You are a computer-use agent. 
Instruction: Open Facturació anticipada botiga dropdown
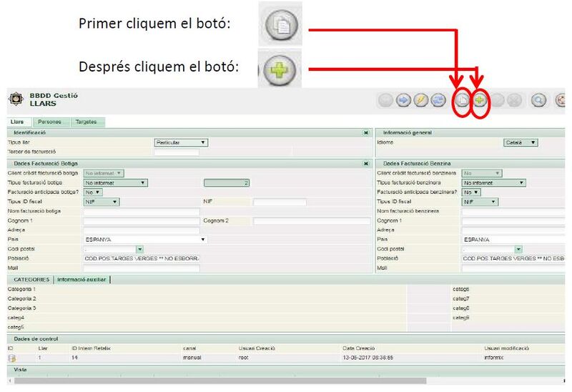click(x=93, y=192)
